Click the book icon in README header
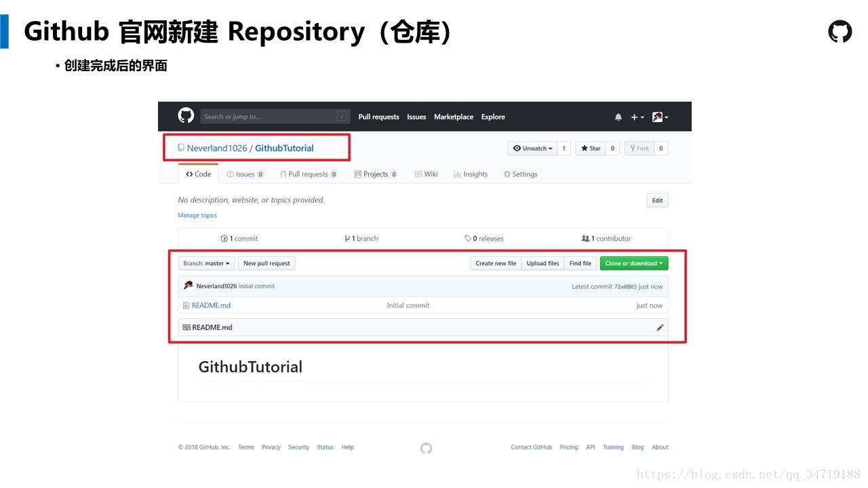The width and height of the screenshot is (868, 488). click(x=186, y=327)
